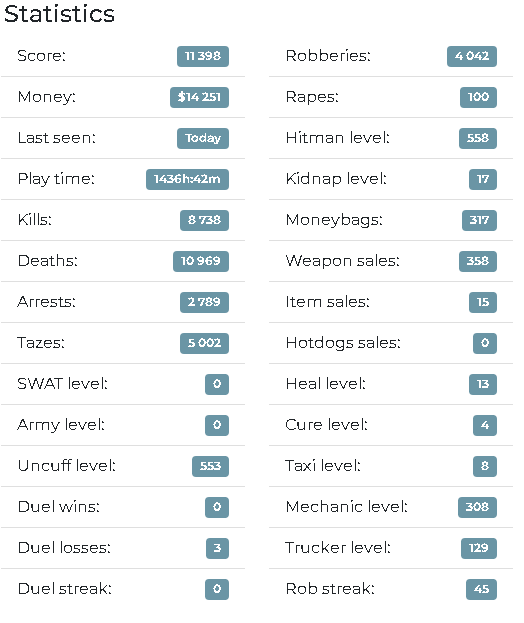Select the Weapon sales badge 358

point(478,261)
